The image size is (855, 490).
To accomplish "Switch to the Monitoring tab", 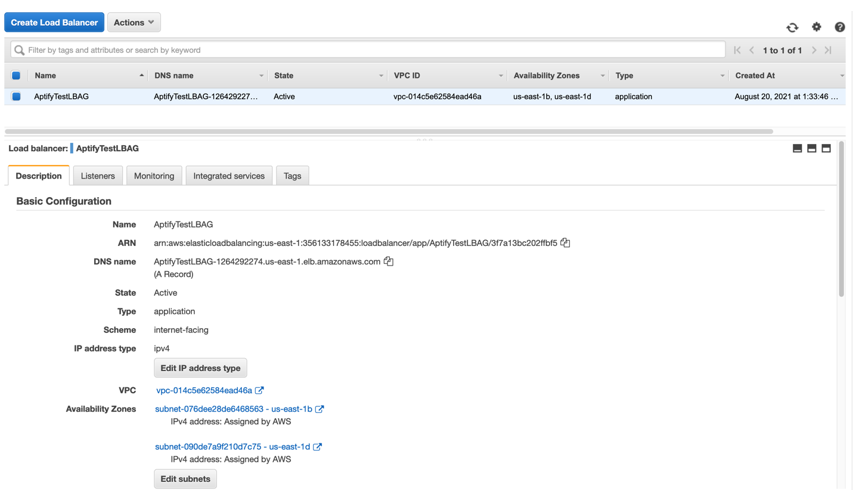I will pyautogui.click(x=154, y=176).
